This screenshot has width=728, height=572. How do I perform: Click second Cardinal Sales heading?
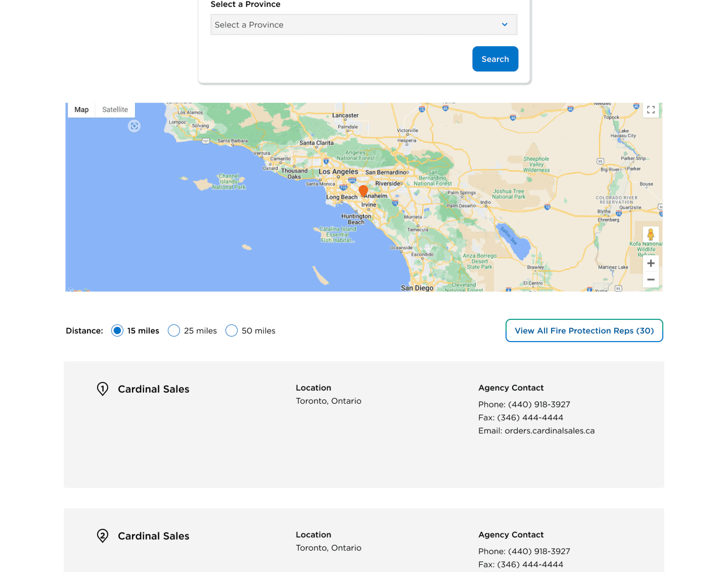153,536
